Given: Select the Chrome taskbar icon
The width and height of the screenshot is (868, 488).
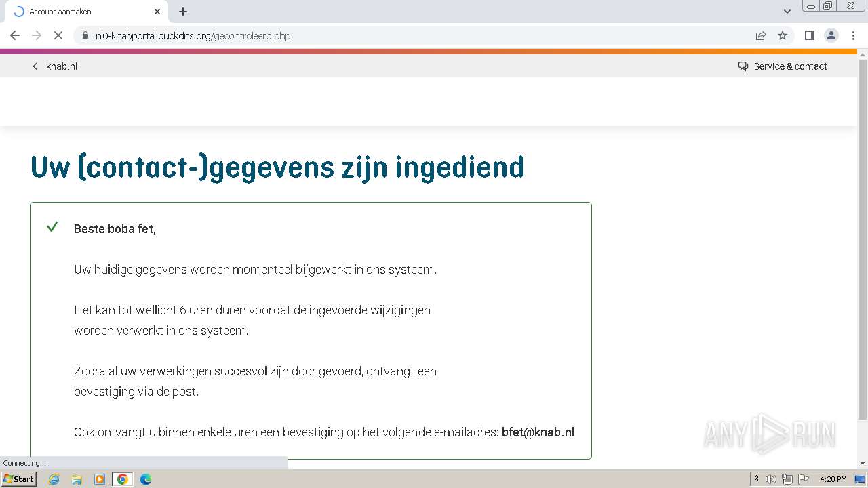Looking at the screenshot, I should 123,479.
